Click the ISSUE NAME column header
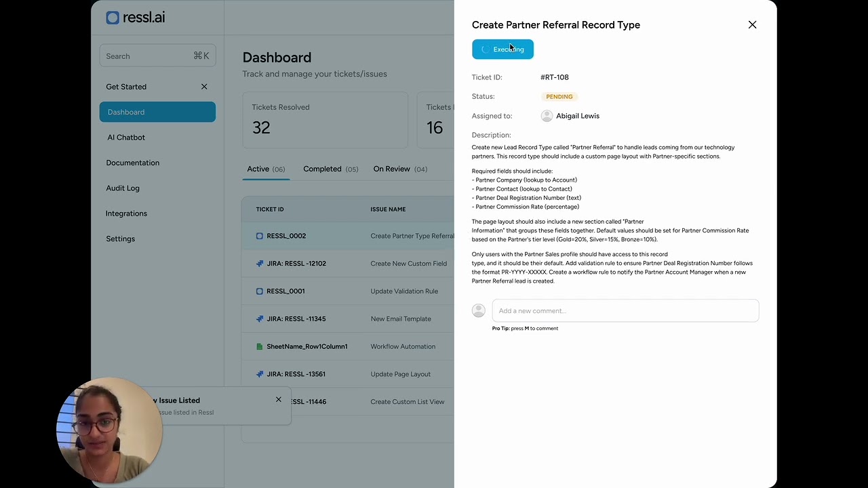Screen dimensions: 868x488 (x=388, y=209)
